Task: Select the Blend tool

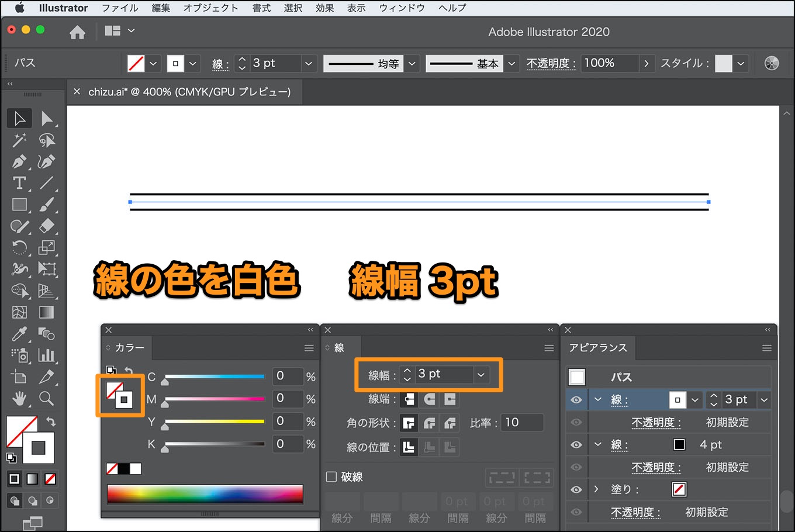Action: 47,334
